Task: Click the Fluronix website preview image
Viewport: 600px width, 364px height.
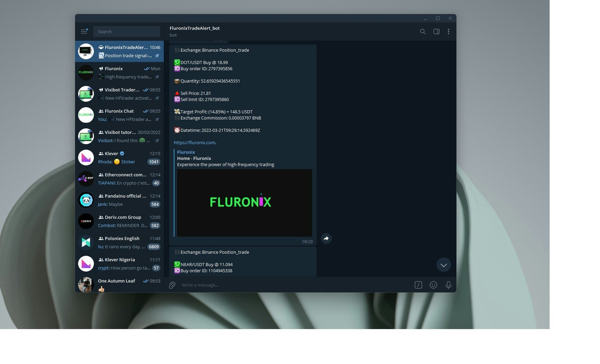Action: tap(244, 203)
